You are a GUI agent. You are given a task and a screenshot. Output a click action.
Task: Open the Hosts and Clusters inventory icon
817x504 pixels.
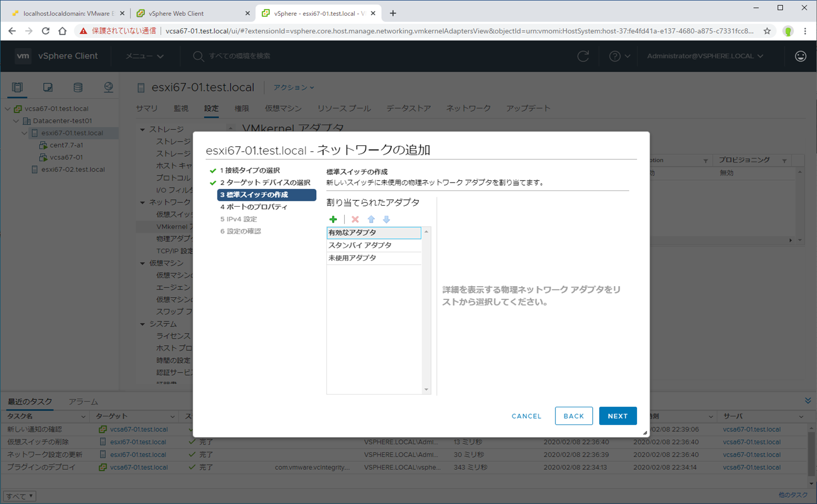coord(17,87)
